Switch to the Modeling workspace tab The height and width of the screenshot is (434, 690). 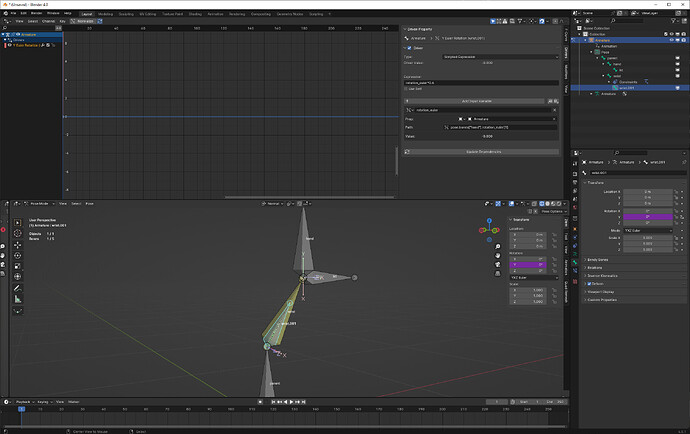106,14
